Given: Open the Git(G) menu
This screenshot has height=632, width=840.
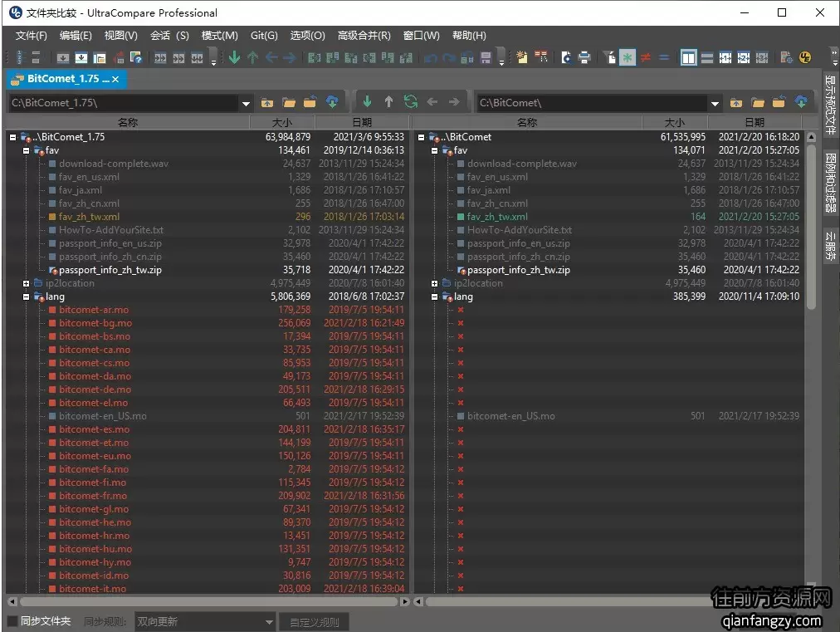Looking at the screenshot, I should (264, 36).
